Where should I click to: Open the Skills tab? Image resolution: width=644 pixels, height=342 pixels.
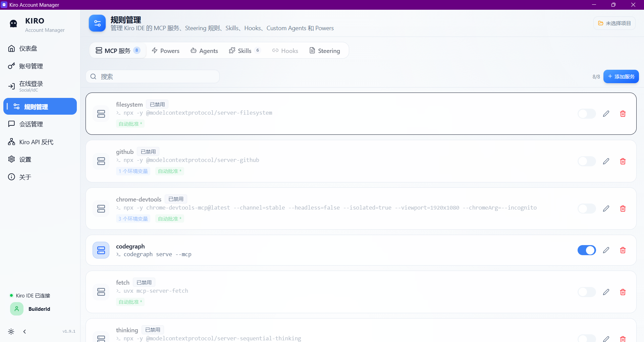click(x=245, y=51)
